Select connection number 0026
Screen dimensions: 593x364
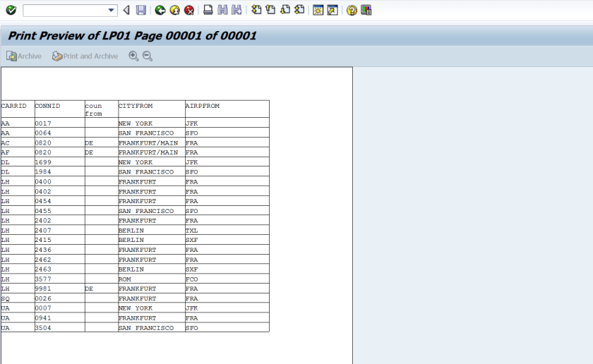tap(43, 298)
